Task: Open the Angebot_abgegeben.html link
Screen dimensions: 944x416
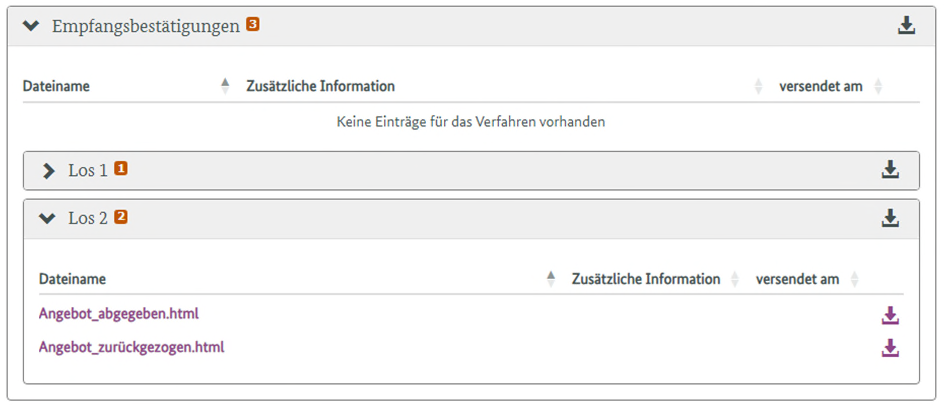Action: [x=119, y=314]
